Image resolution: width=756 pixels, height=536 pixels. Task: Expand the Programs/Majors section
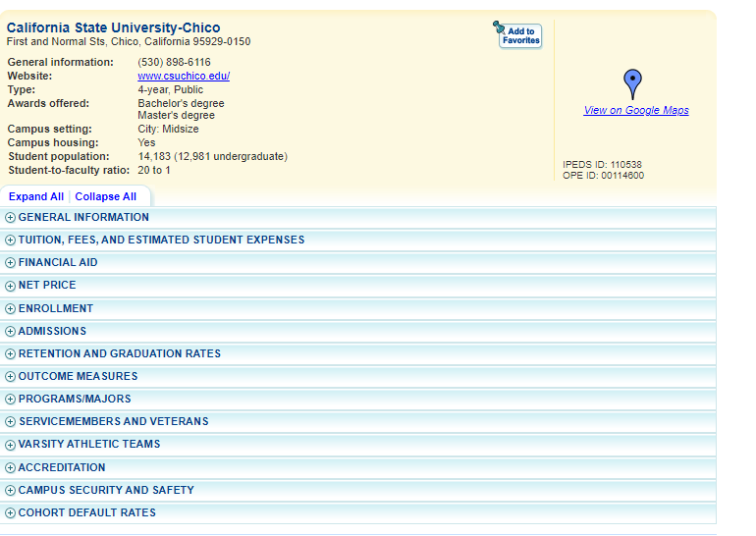[357, 400]
